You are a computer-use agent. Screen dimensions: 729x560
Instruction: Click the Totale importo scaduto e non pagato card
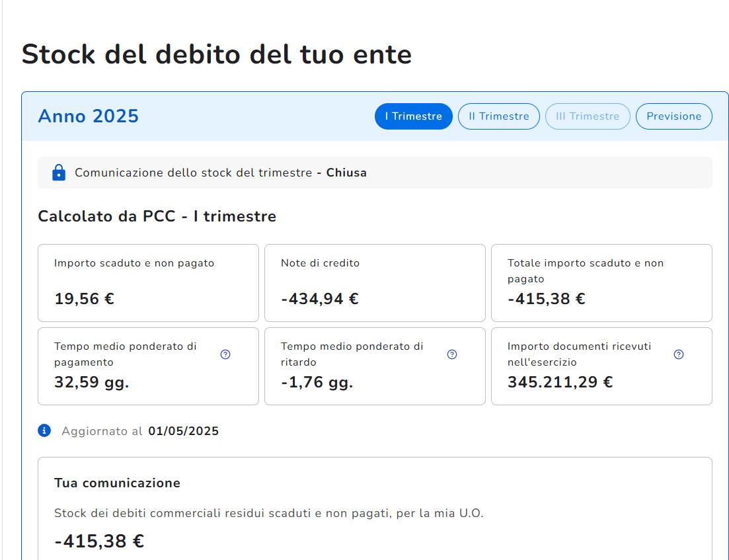pos(601,282)
